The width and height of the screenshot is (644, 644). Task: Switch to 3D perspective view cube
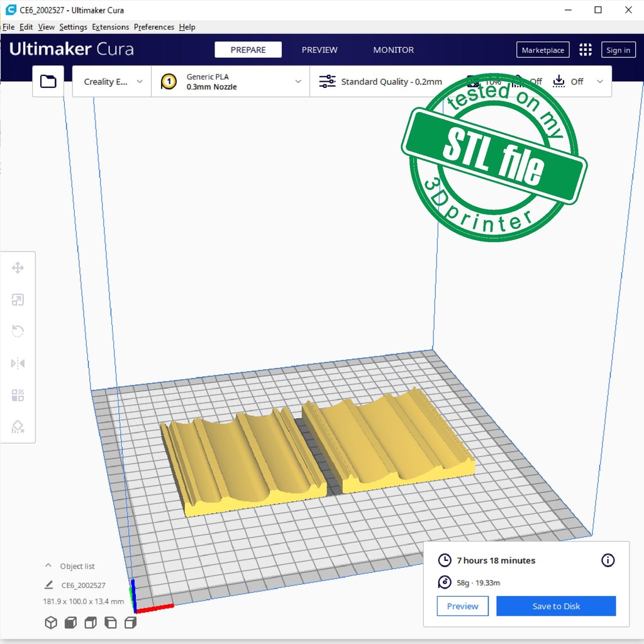51,623
